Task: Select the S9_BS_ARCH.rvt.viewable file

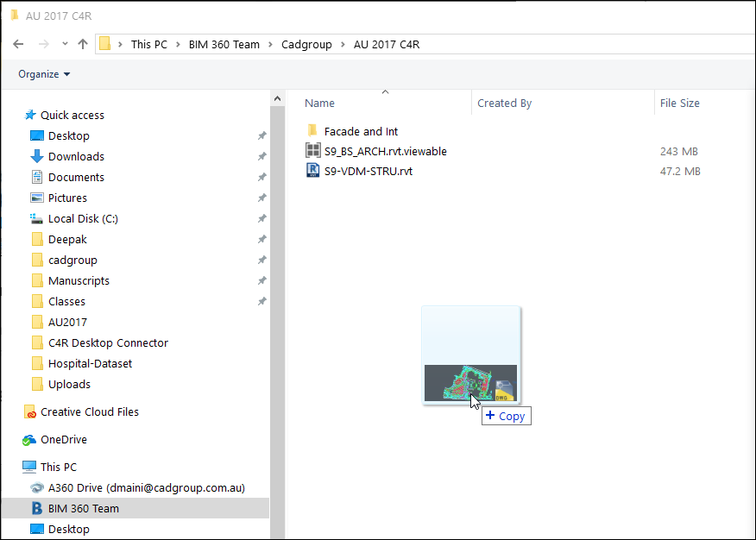Action: pyautogui.click(x=385, y=151)
